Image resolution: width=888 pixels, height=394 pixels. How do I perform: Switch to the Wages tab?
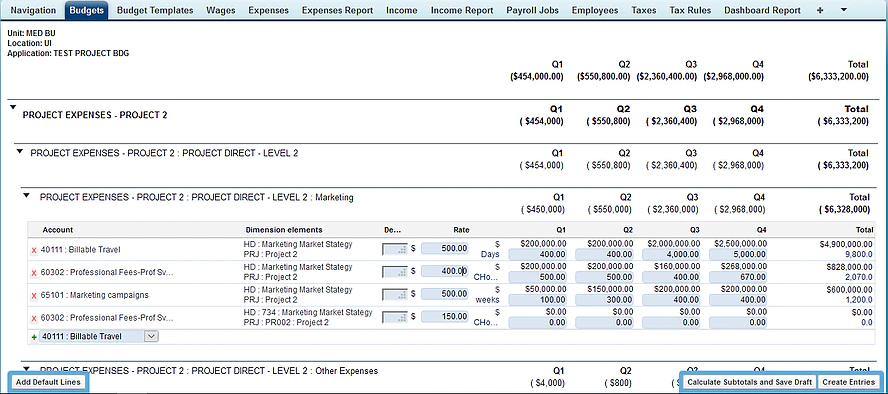221,10
